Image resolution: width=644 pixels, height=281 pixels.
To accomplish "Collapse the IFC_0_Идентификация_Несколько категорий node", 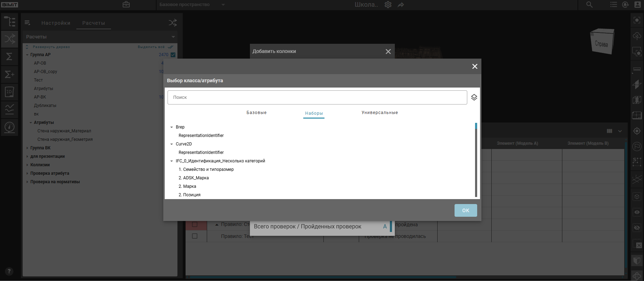I will (x=172, y=161).
